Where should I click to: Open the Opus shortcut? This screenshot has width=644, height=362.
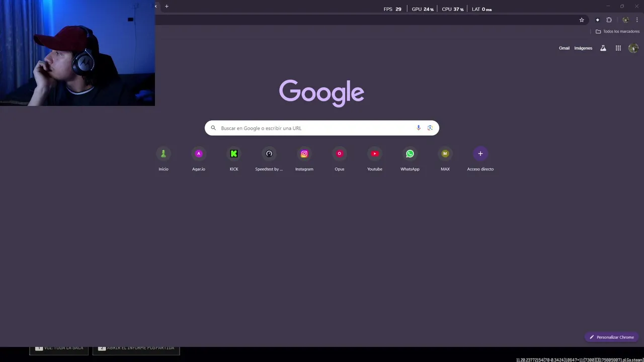(x=340, y=159)
